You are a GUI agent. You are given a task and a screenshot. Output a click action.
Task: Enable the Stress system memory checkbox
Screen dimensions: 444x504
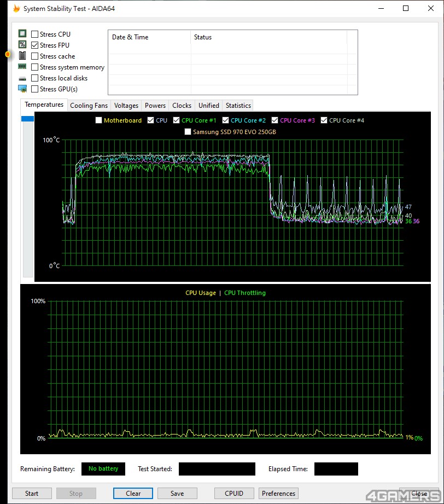pyautogui.click(x=34, y=67)
